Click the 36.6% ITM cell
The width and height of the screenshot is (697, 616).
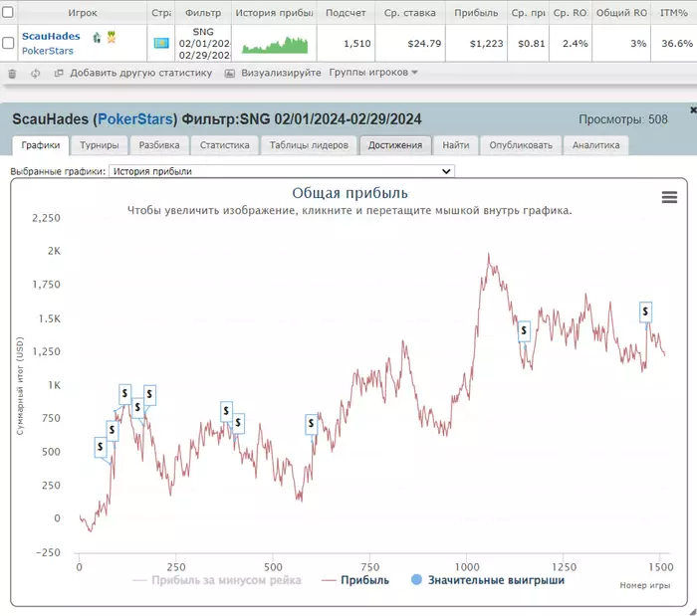(x=676, y=44)
